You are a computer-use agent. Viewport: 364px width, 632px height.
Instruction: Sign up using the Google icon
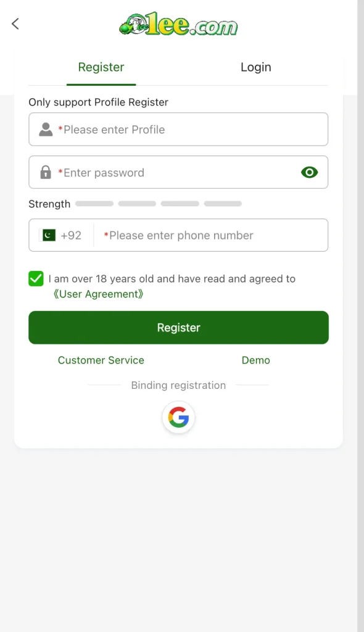point(178,417)
